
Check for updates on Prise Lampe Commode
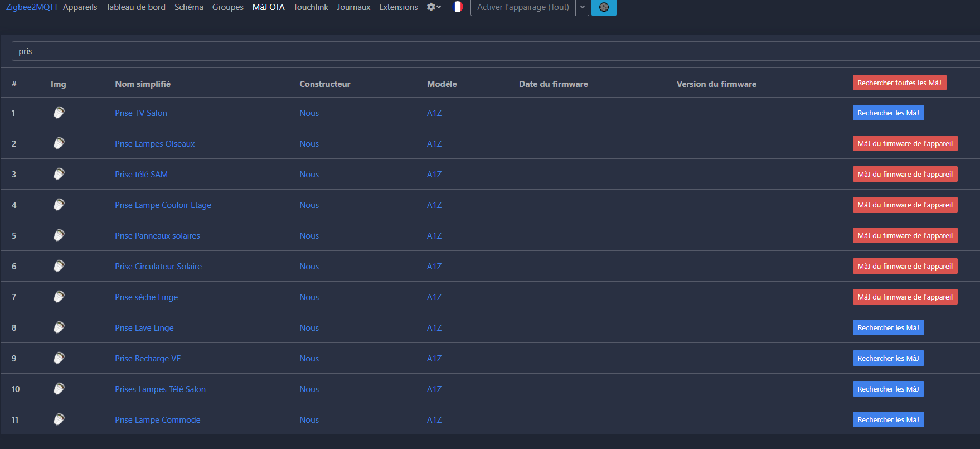[888, 419]
